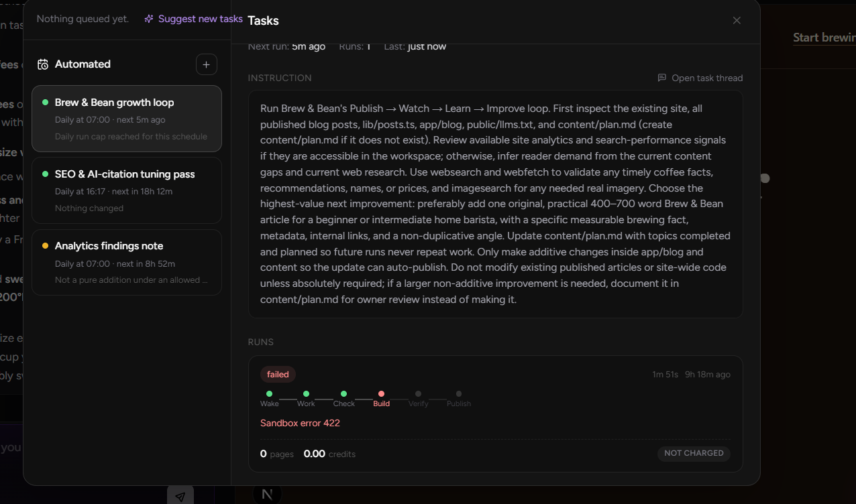Screen dimensions: 856x504
Task: Click the send arrow icon at the bottom
Action: pyautogui.click(x=180, y=497)
